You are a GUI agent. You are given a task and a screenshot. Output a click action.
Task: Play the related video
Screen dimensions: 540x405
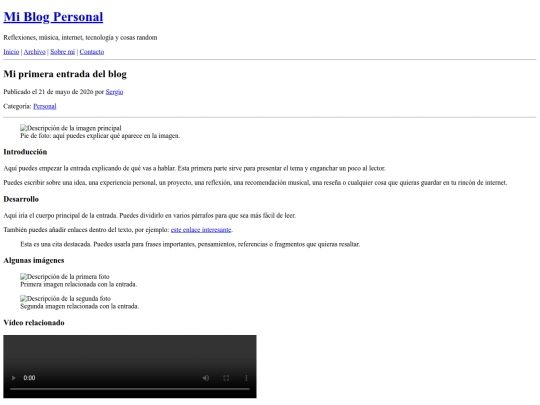point(14,378)
